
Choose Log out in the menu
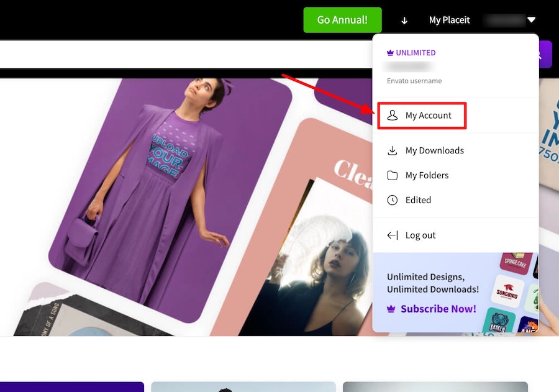click(420, 235)
